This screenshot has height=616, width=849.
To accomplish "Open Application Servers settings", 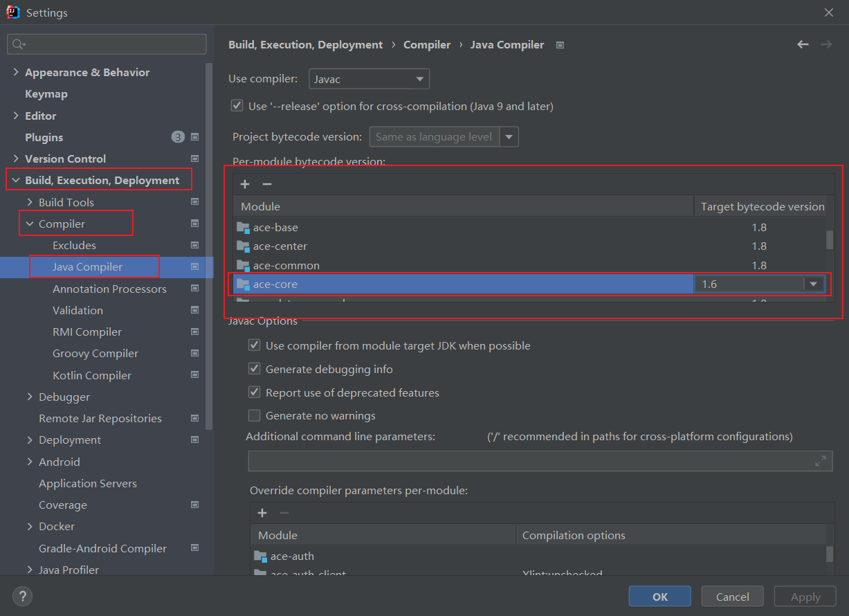I will (88, 483).
